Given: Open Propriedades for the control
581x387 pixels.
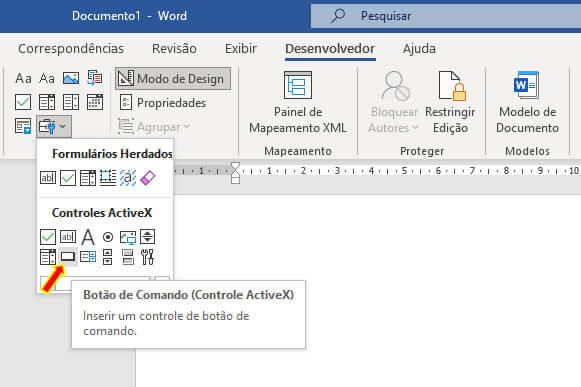Looking at the screenshot, I should (x=163, y=103).
